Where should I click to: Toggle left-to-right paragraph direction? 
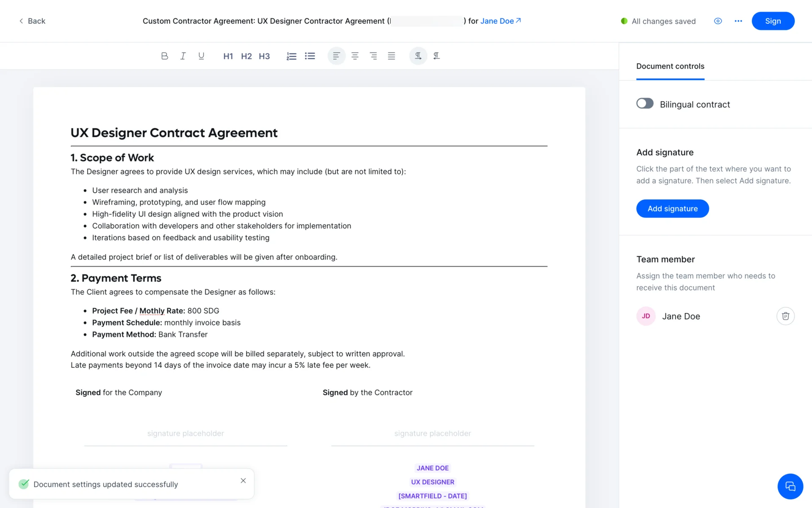pos(418,56)
